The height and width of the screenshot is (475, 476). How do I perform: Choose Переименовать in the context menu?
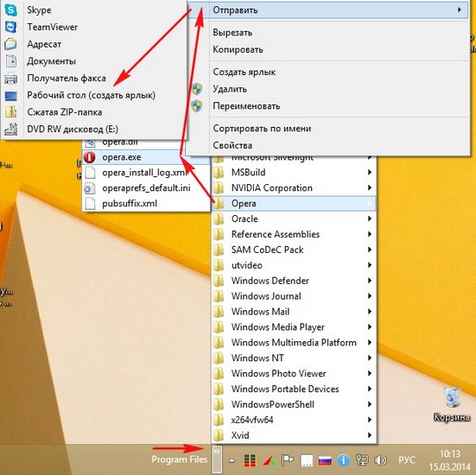coord(328,106)
